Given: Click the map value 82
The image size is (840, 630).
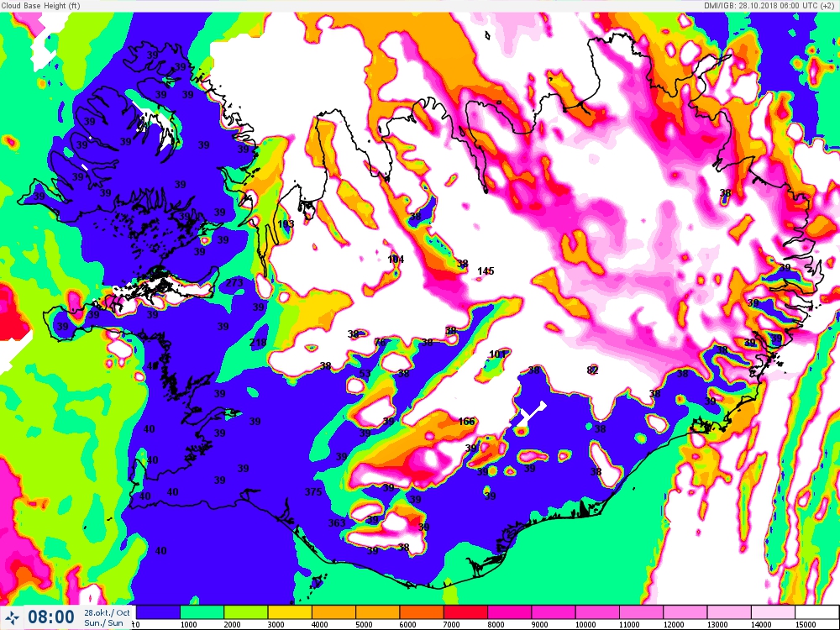Looking at the screenshot, I should 592,370.
